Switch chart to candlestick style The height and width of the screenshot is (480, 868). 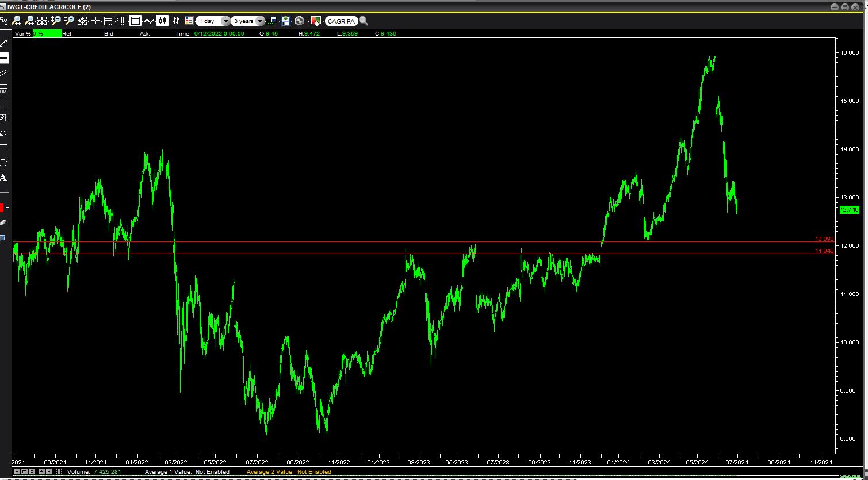tap(162, 21)
